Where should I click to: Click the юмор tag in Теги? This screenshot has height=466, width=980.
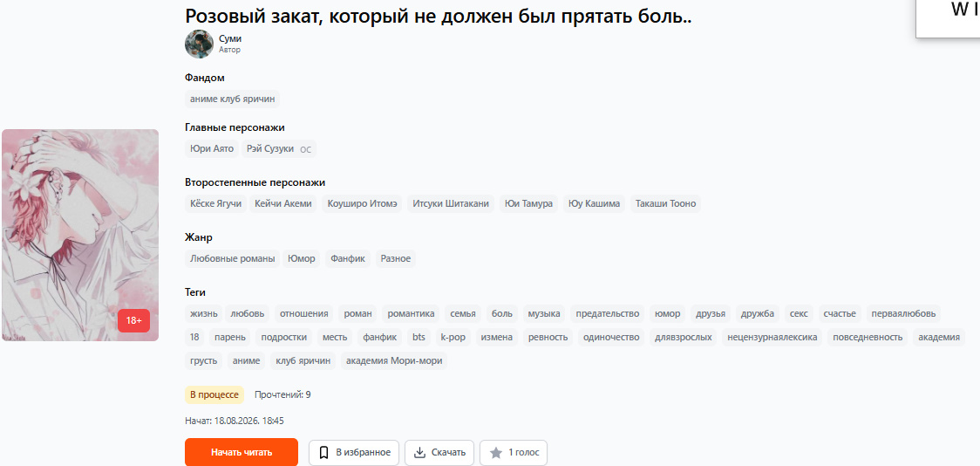point(668,313)
